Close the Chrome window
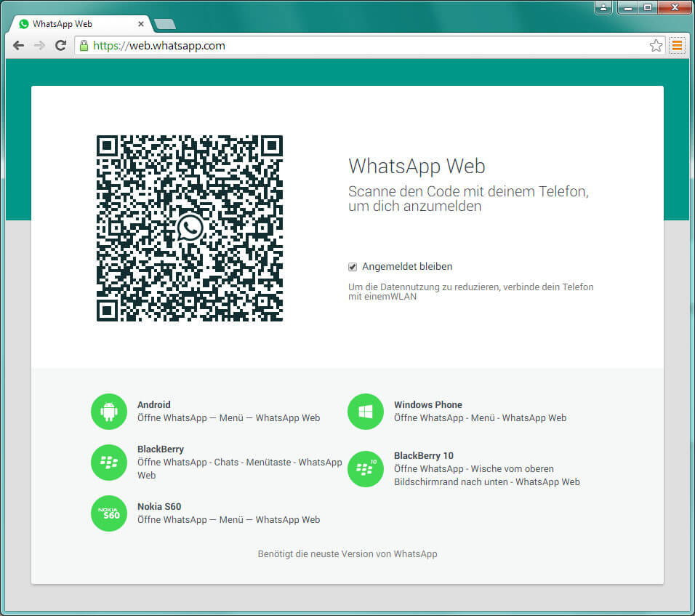 675,7
